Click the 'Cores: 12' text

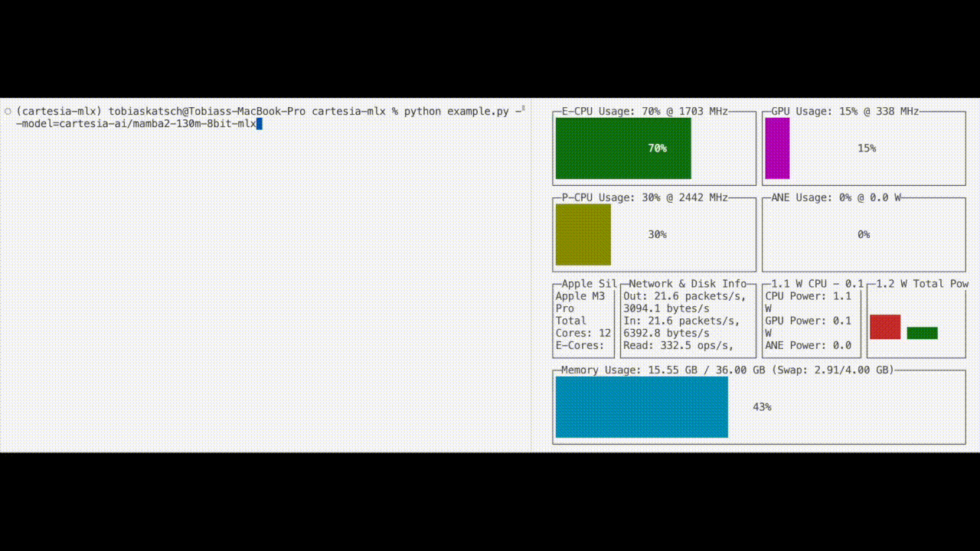click(x=583, y=333)
